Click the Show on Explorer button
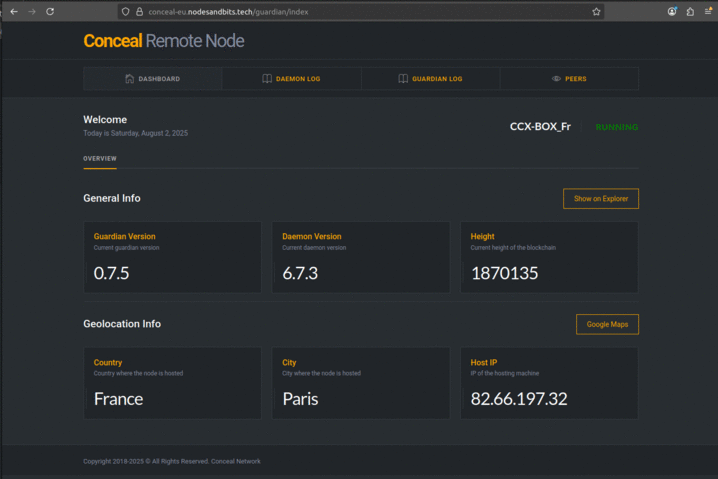 (600, 199)
